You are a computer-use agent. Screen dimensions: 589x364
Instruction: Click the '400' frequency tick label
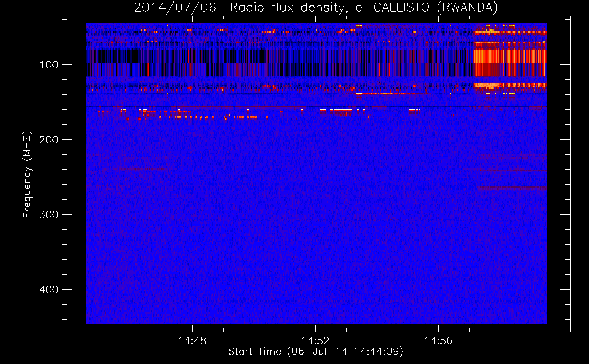pyautogui.click(x=49, y=290)
